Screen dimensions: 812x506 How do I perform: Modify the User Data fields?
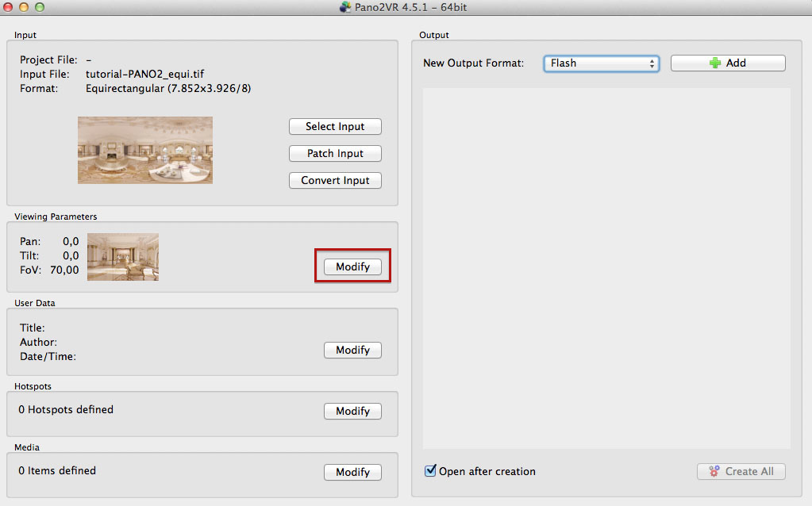click(x=352, y=350)
